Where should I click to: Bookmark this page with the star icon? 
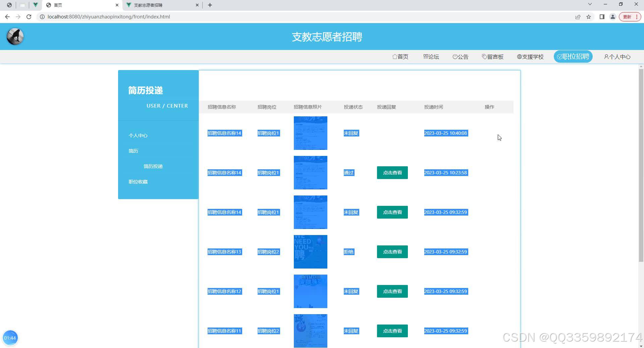click(x=588, y=17)
